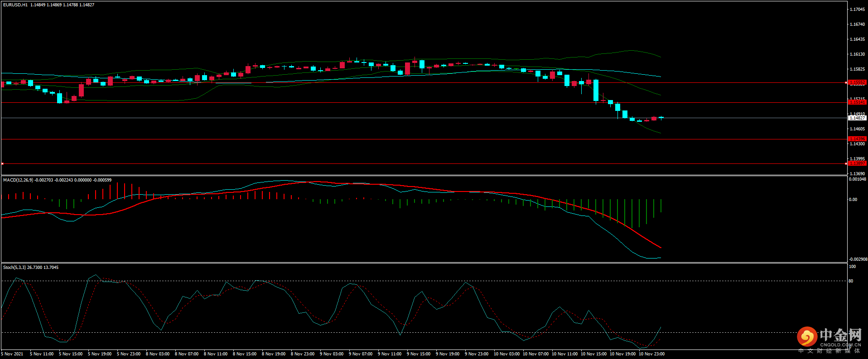Click the 10 Nov 11:00 time label
The image size is (868, 359).
[x=565, y=354]
